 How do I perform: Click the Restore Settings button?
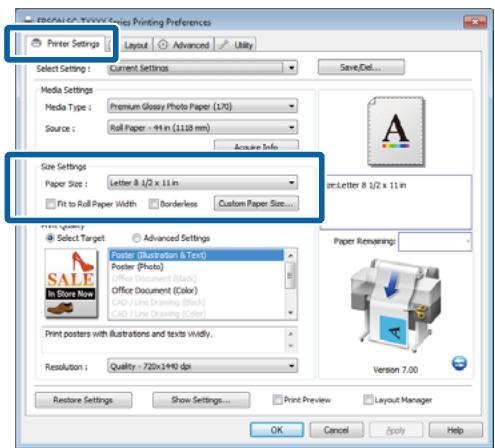point(83,400)
